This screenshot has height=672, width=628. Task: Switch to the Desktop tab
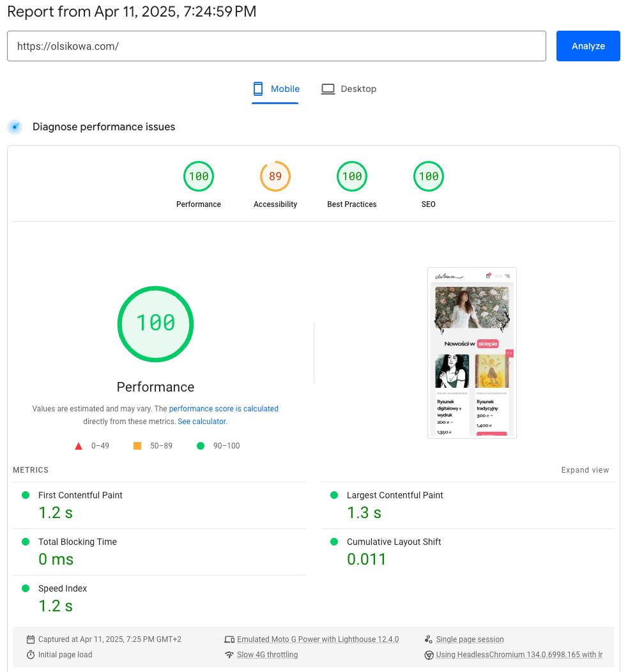coord(349,89)
